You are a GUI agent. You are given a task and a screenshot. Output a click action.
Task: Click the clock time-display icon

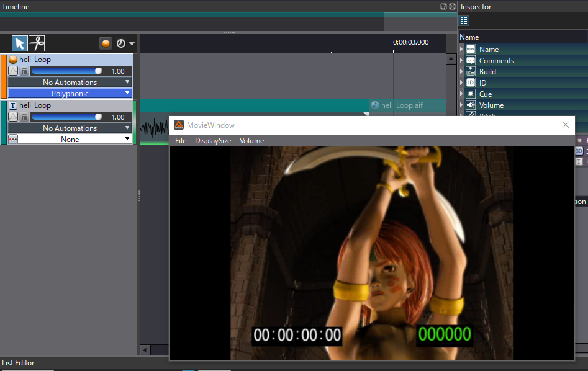click(120, 43)
